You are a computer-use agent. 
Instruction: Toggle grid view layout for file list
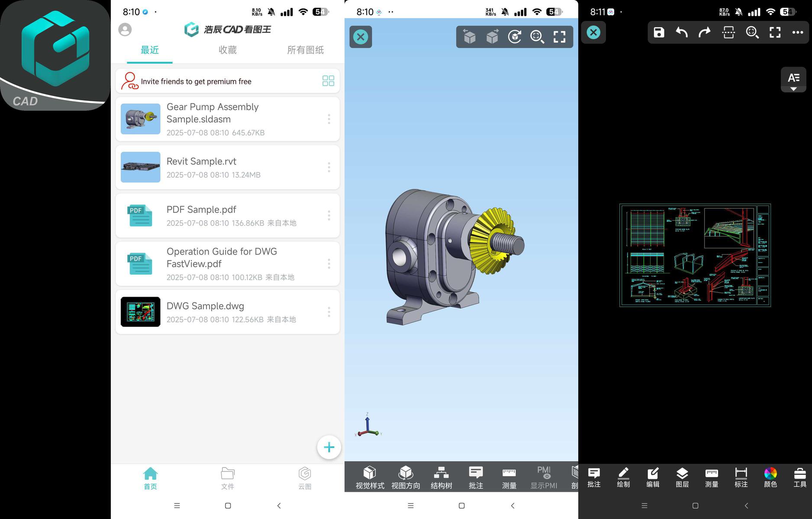point(328,81)
